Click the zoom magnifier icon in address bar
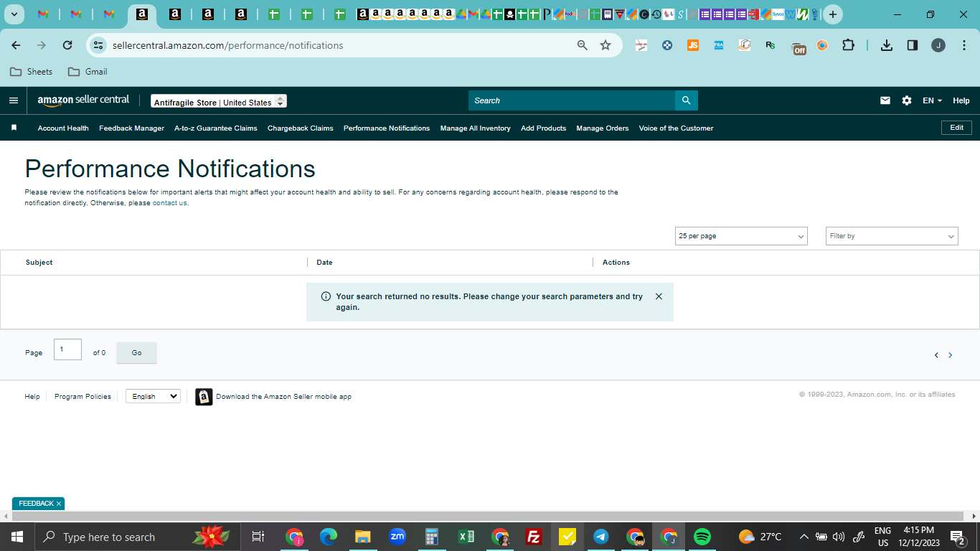This screenshot has width=980, height=551. click(583, 45)
